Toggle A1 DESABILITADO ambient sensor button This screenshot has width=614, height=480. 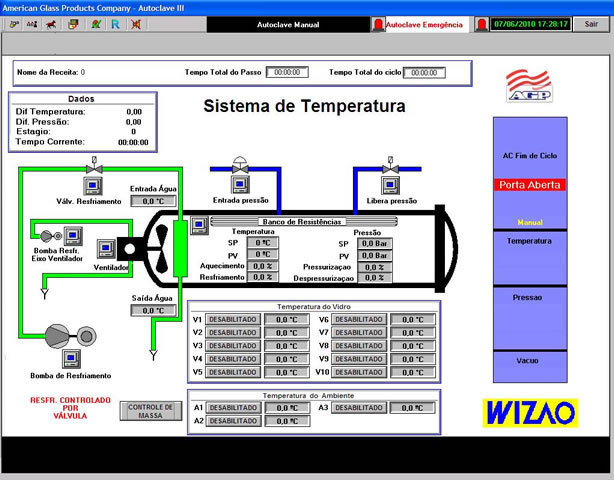233,408
